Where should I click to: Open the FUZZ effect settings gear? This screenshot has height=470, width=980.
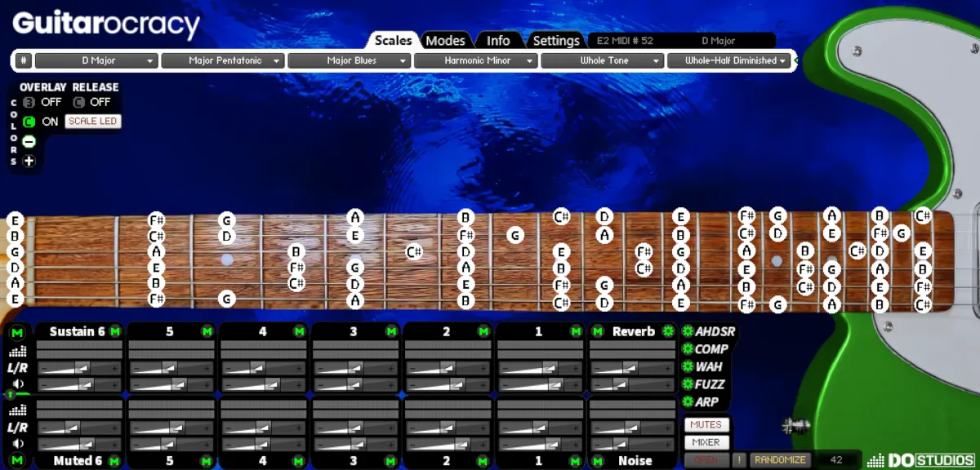coord(687,384)
